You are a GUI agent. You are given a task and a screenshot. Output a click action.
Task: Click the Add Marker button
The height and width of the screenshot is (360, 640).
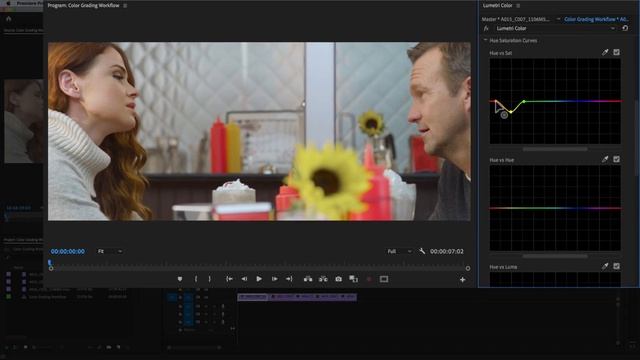pos(180,279)
